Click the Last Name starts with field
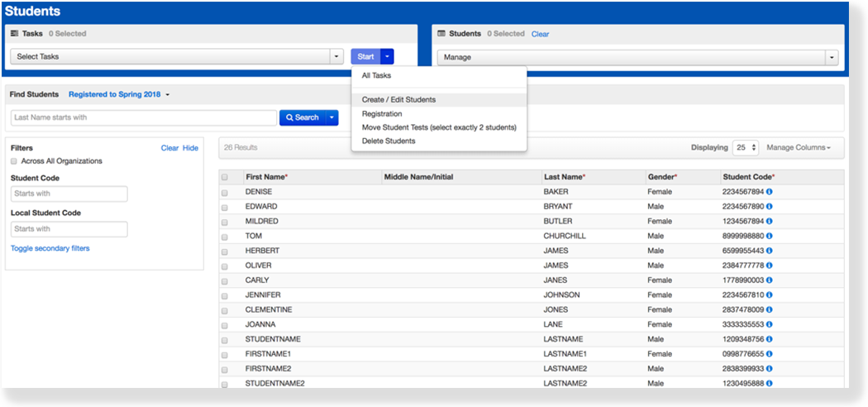 click(x=143, y=117)
